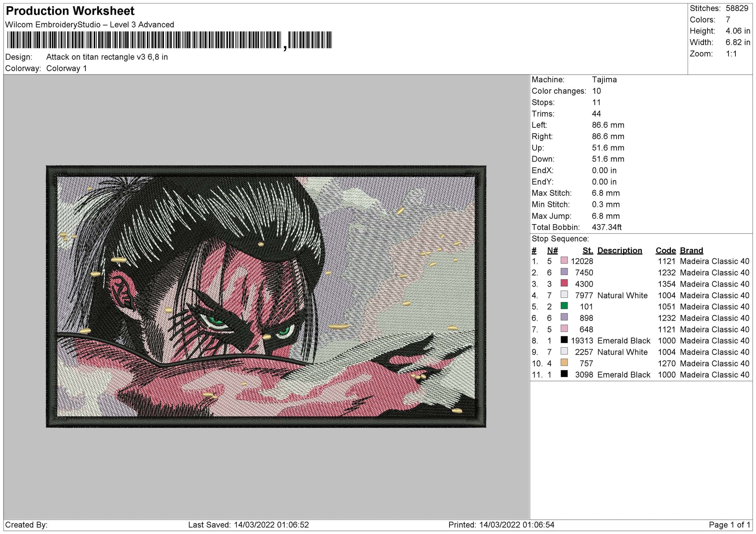The height and width of the screenshot is (534, 756).
Task: Click the Code column header
Action: pyautogui.click(x=665, y=250)
